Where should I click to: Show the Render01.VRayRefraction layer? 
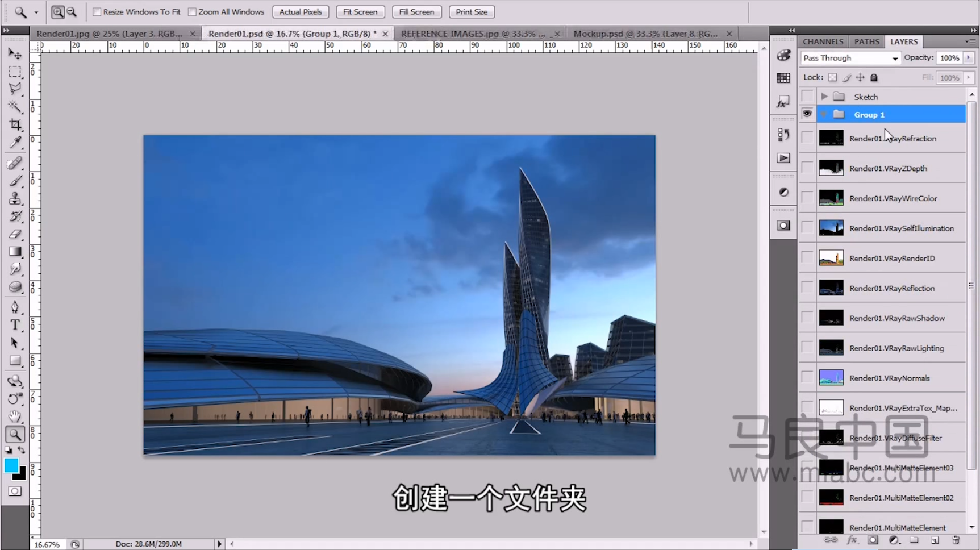[807, 138]
